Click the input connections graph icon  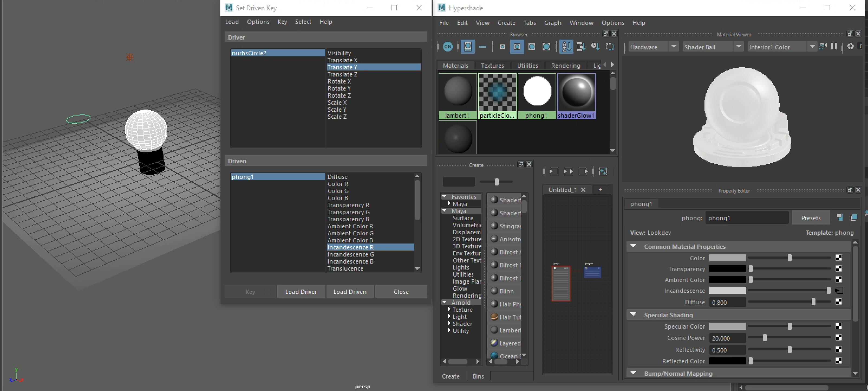(554, 171)
